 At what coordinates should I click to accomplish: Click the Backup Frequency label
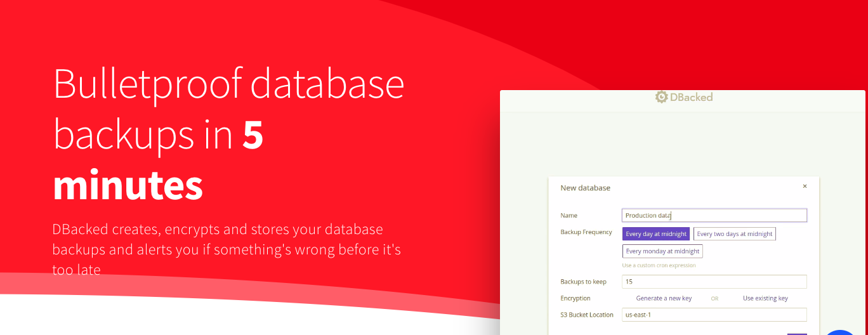pos(586,232)
